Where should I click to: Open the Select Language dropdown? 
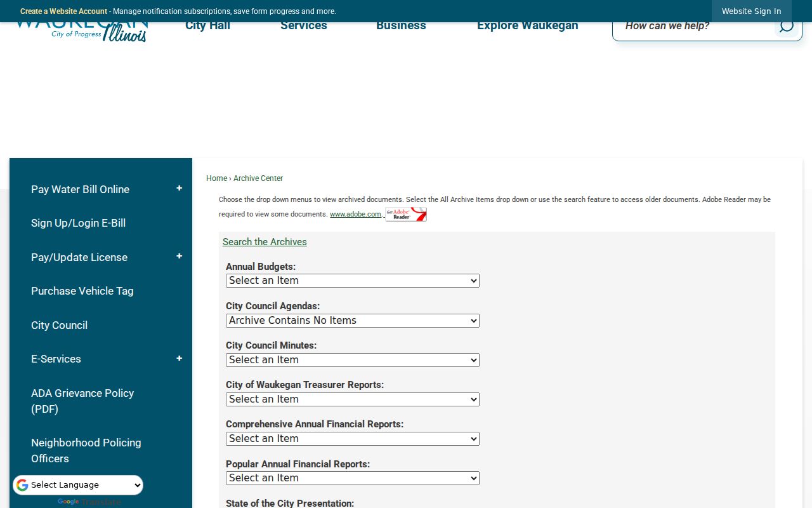78,485
